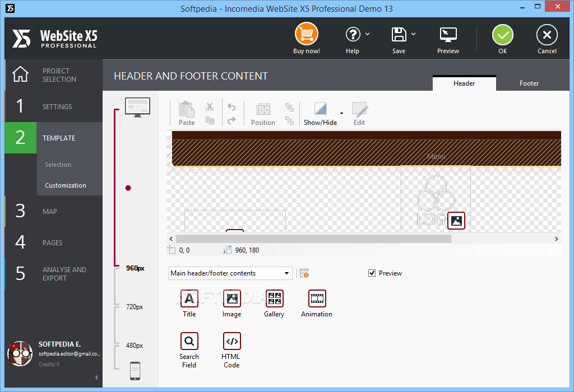Click the red breakpoint dot marker
Screen dimensions: 574x392
(128, 188)
